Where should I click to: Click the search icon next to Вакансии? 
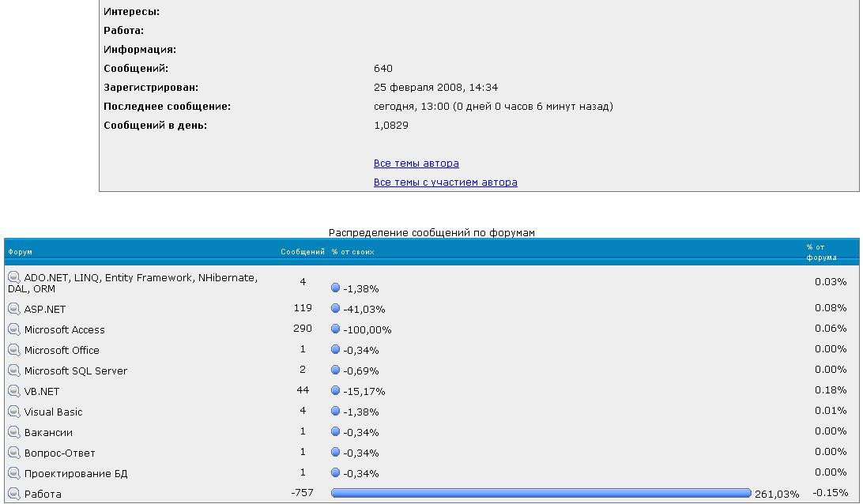click(13, 432)
